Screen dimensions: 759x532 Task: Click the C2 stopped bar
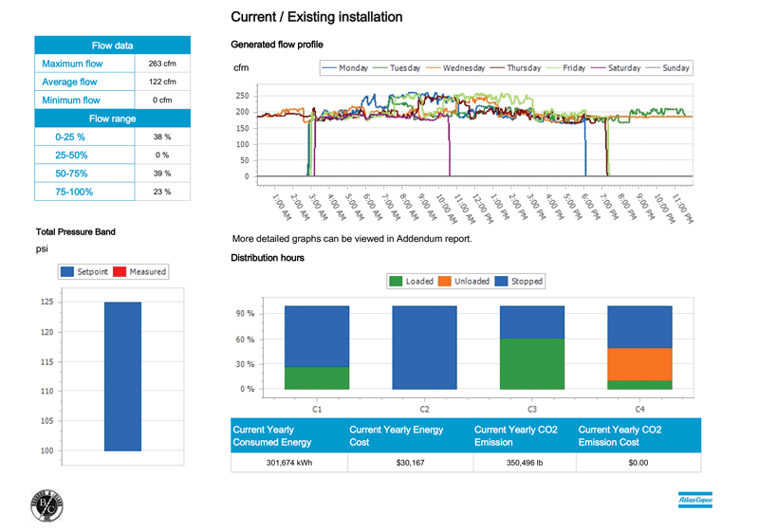(424, 348)
